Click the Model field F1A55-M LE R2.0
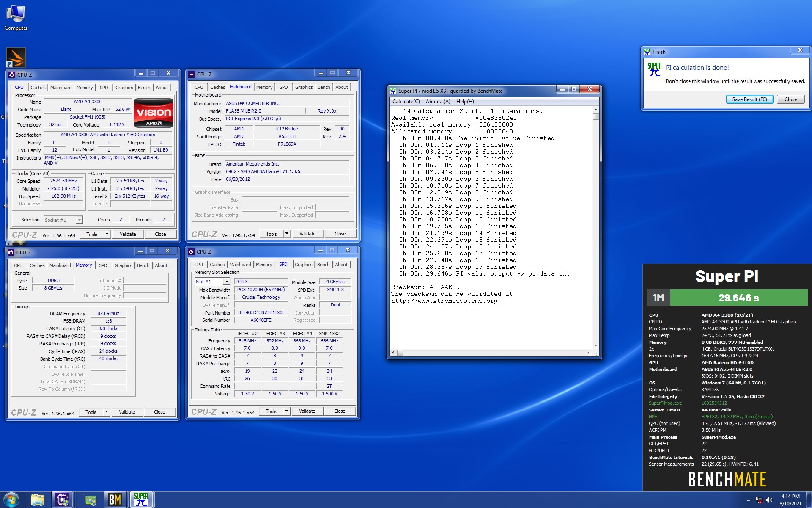The height and width of the screenshot is (508, 812). pos(264,111)
